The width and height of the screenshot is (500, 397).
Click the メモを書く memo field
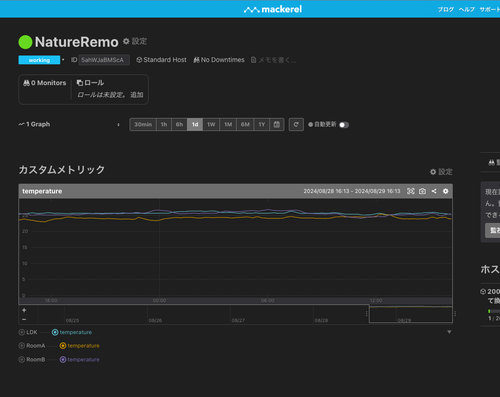click(x=277, y=60)
